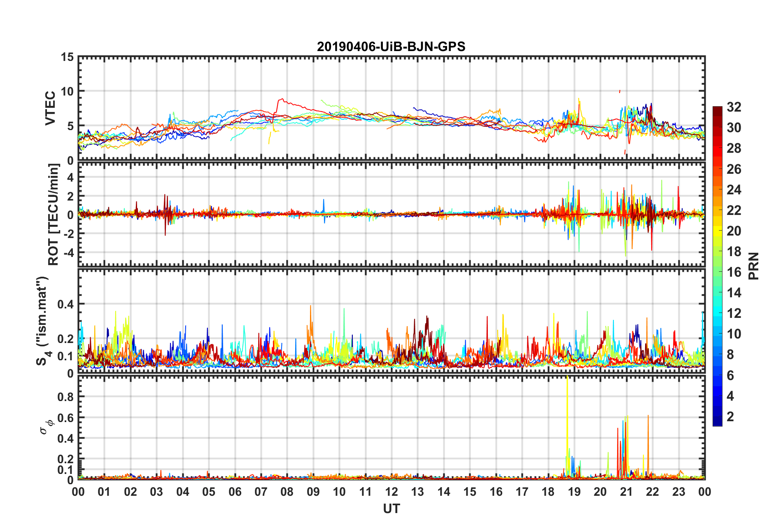The width and height of the screenshot is (783, 532).
Task: Click colorbar tick label 32
Action: [734, 107]
